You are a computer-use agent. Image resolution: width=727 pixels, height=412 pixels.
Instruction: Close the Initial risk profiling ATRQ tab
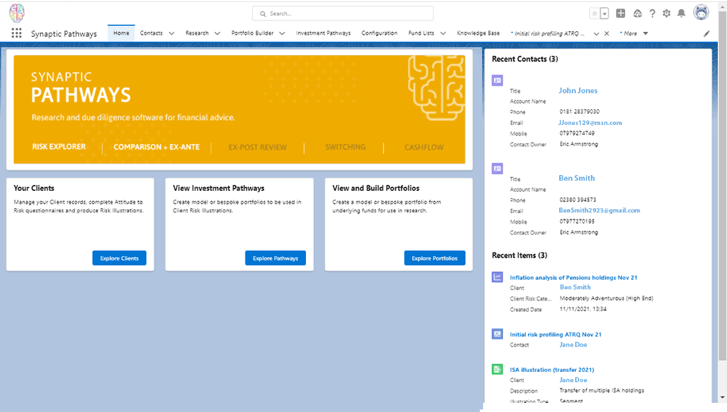606,33
